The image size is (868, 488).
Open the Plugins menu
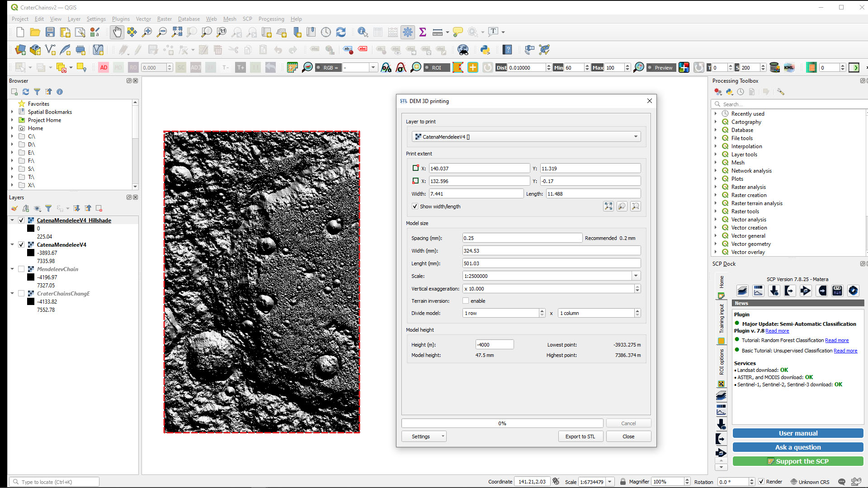[x=121, y=19]
